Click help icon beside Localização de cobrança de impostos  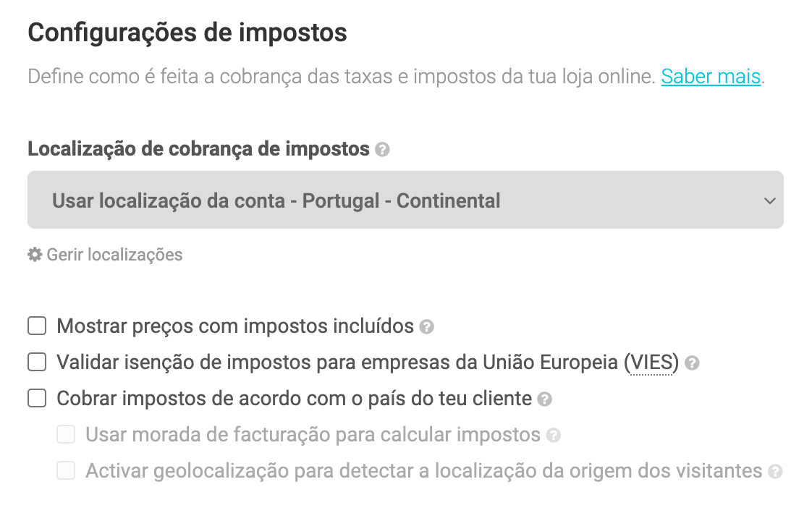point(383,150)
